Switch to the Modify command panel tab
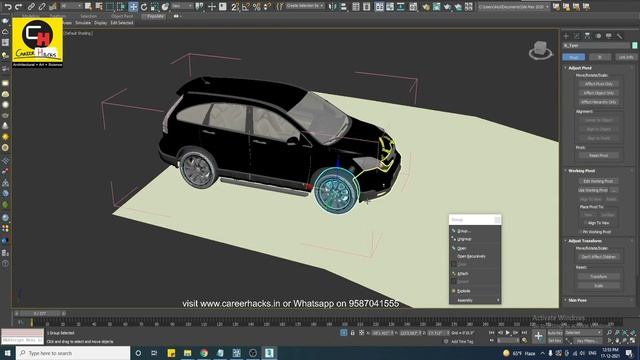The image size is (640, 360). 577,36
